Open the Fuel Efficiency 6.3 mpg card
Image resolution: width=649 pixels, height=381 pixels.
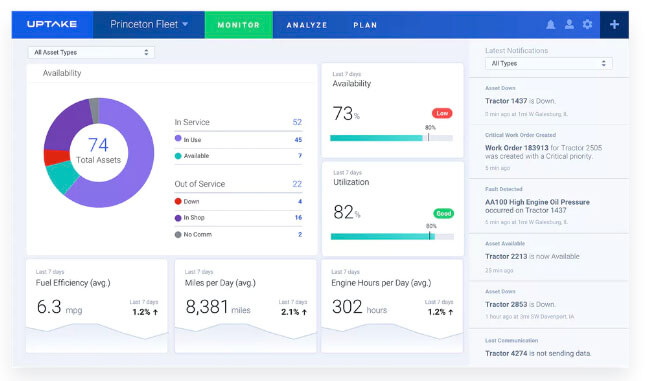coord(97,306)
